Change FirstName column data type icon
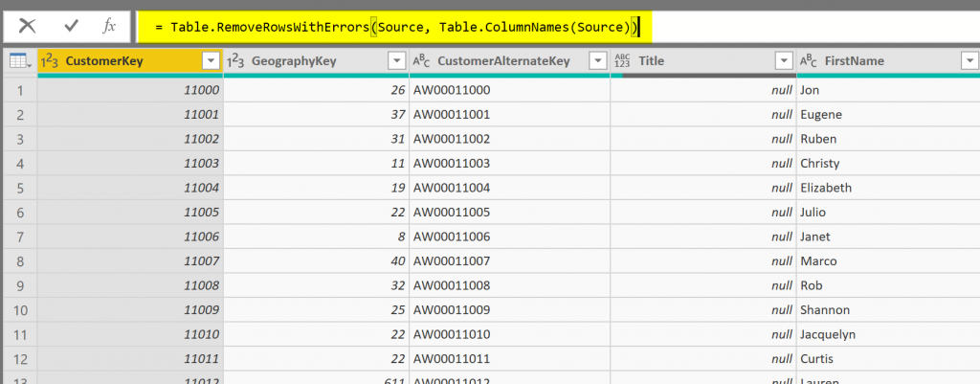The image size is (980, 384). pos(809,61)
